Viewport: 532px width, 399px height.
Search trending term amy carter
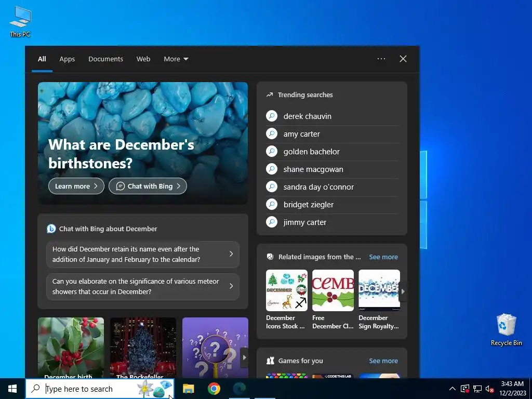tap(302, 134)
